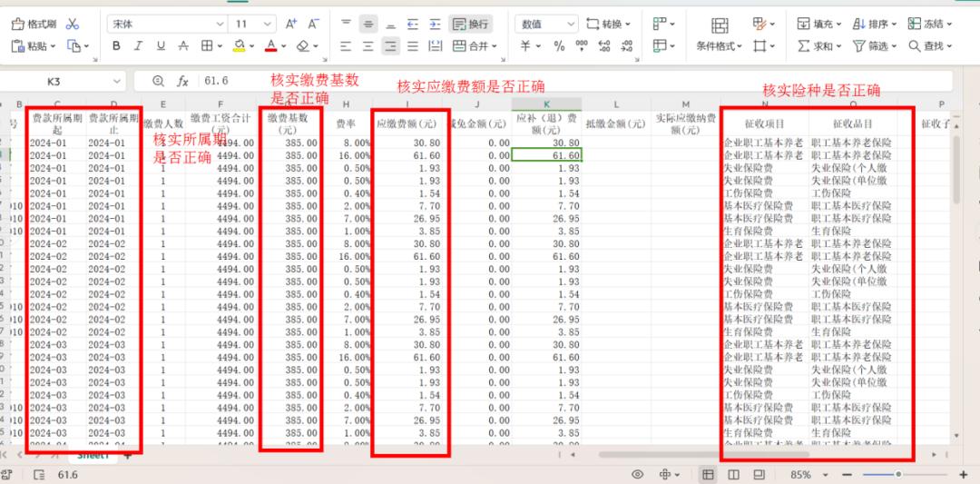
Task: Apply the yellow fill color
Action: (x=239, y=45)
